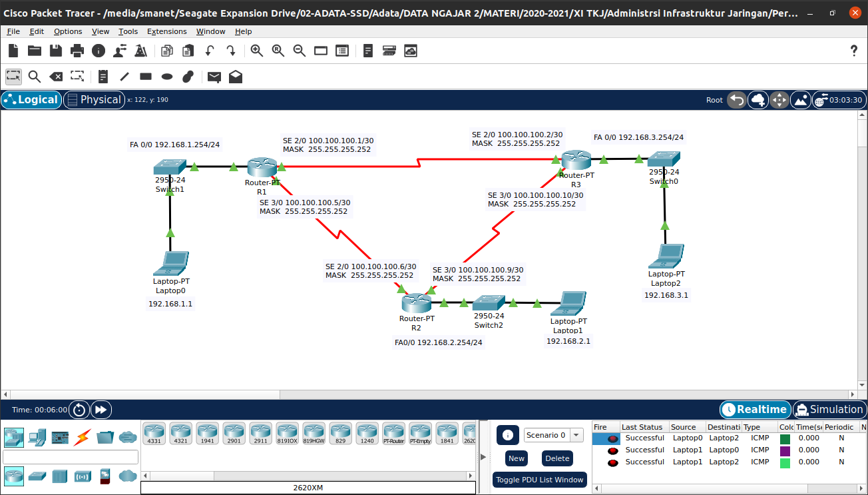Click light green swatch for Laptop1 to Laptop2
Image resolution: width=868 pixels, height=495 pixels.
785,463
